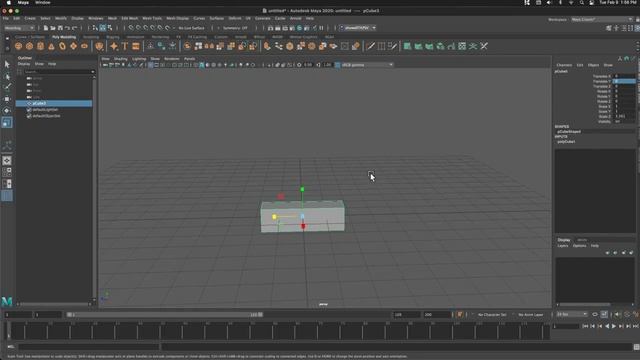Toggle Snap to curves in status line

pyautogui.click(x=138, y=28)
